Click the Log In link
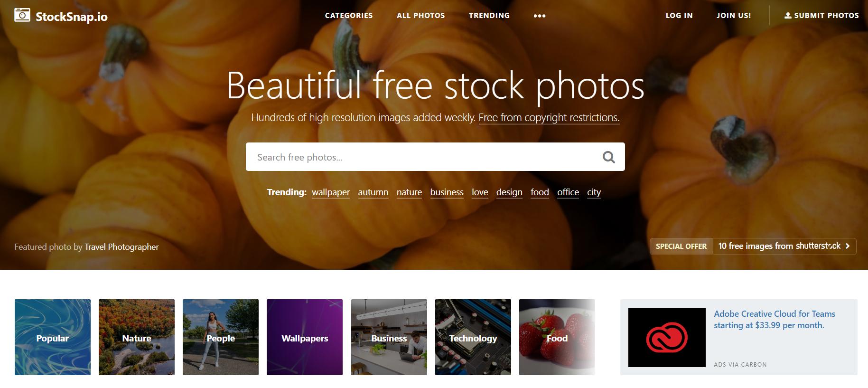The width and height of the screenshot is (868, 388). pos(679,15)
